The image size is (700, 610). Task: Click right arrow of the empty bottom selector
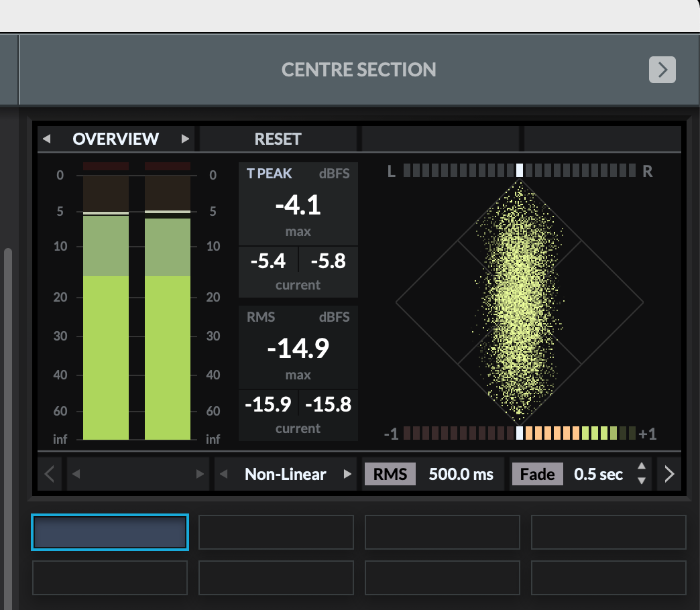(200, 474)
